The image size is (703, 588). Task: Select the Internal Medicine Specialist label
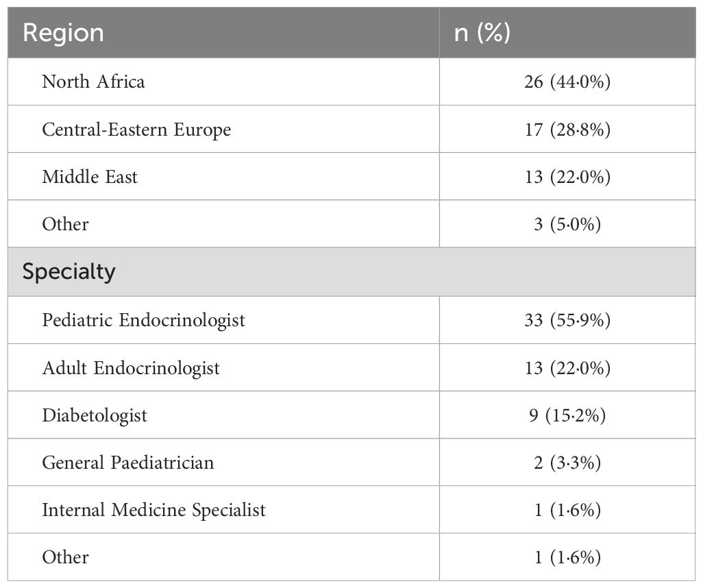(153, 510)
